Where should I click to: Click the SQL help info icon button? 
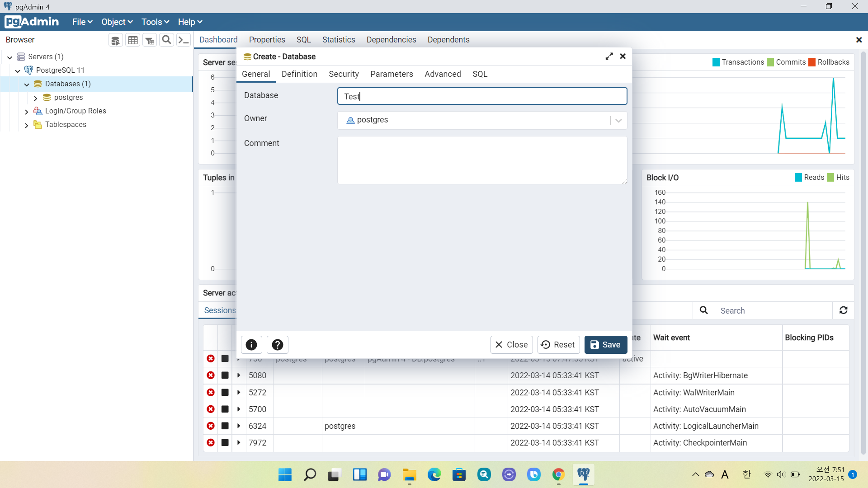[251, 345]
